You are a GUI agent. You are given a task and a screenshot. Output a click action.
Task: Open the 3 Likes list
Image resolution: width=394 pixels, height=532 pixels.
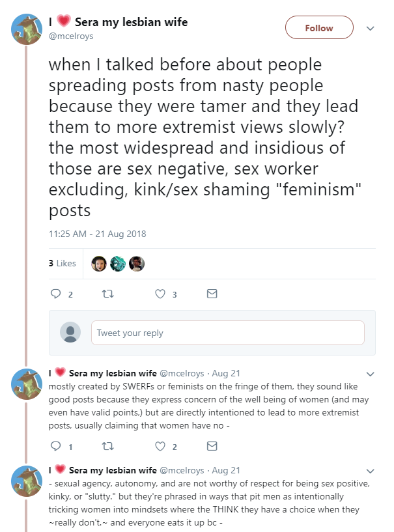63,263
